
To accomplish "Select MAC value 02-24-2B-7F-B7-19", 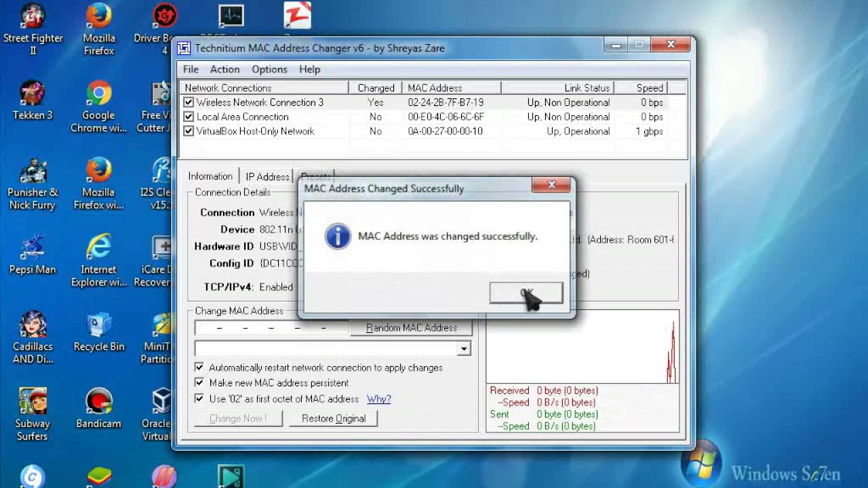I will pos(446,102).
